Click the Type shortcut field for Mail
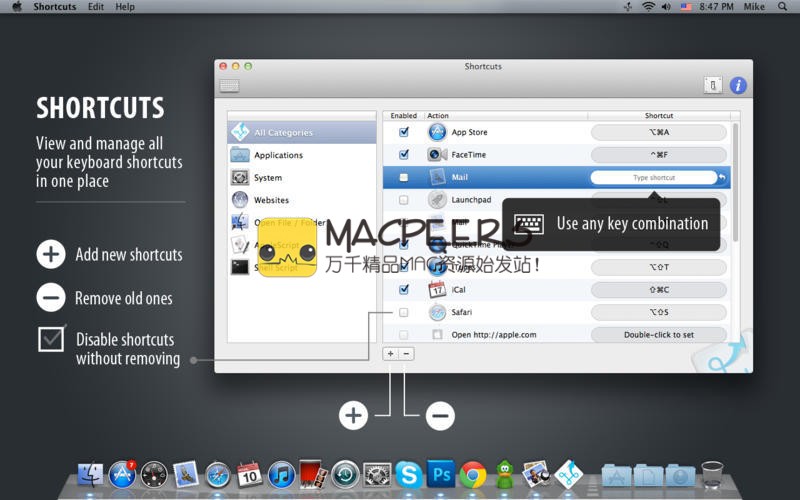Screen dimensions: 800x500 654,178
